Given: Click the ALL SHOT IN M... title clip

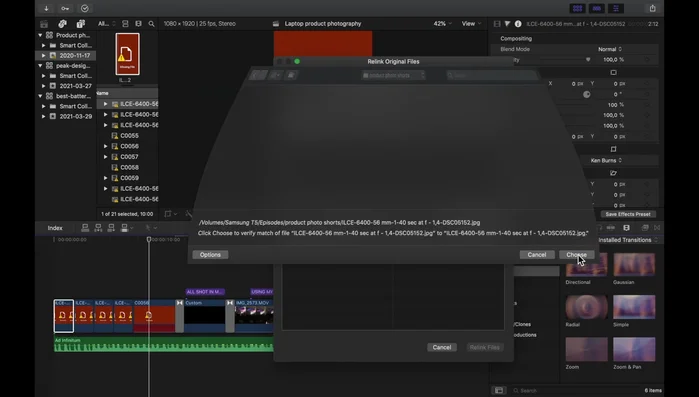Looking at the screenshot, I should (x=205, y=292).
